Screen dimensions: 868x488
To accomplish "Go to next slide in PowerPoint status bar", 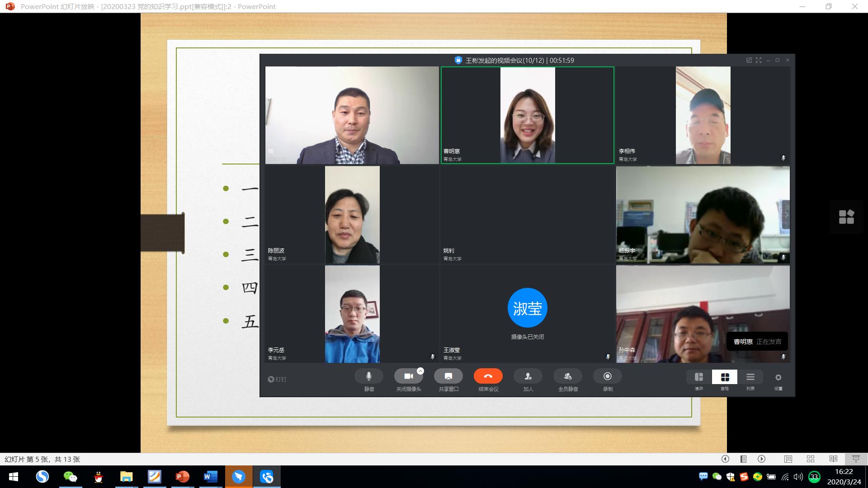I will (762, 459).
